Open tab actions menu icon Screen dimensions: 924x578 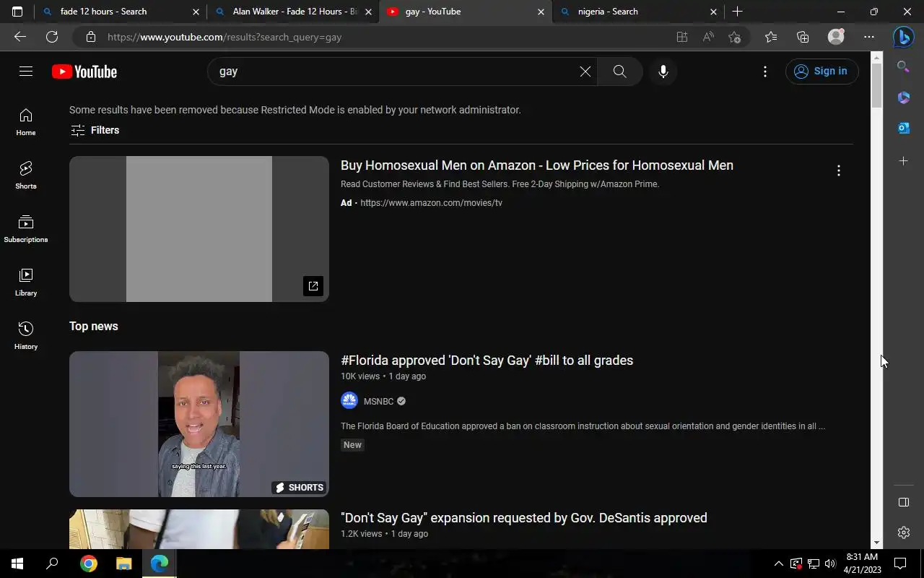coord(17,12)
